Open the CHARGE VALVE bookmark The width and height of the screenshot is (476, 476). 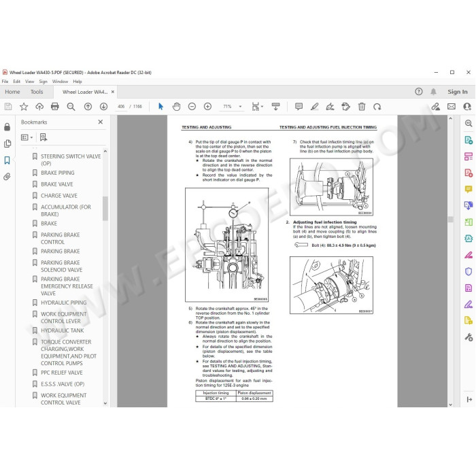tap(59, 196)
